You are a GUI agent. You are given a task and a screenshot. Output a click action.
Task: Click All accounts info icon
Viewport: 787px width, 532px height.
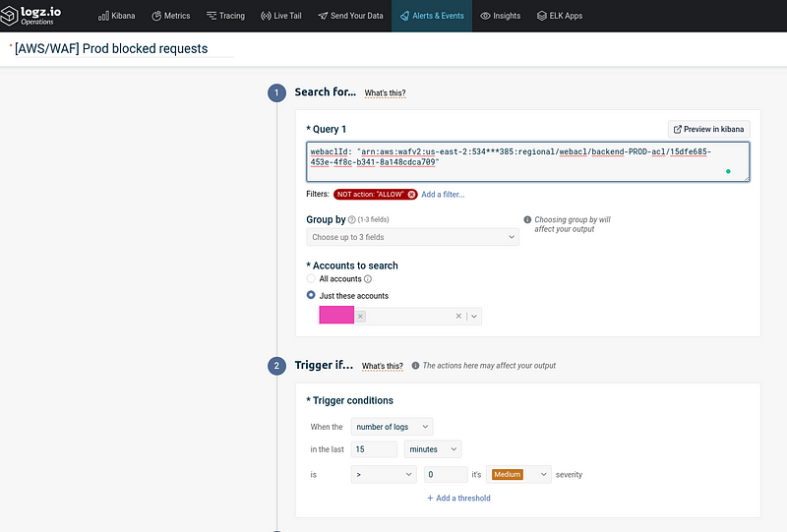(367, 279)
